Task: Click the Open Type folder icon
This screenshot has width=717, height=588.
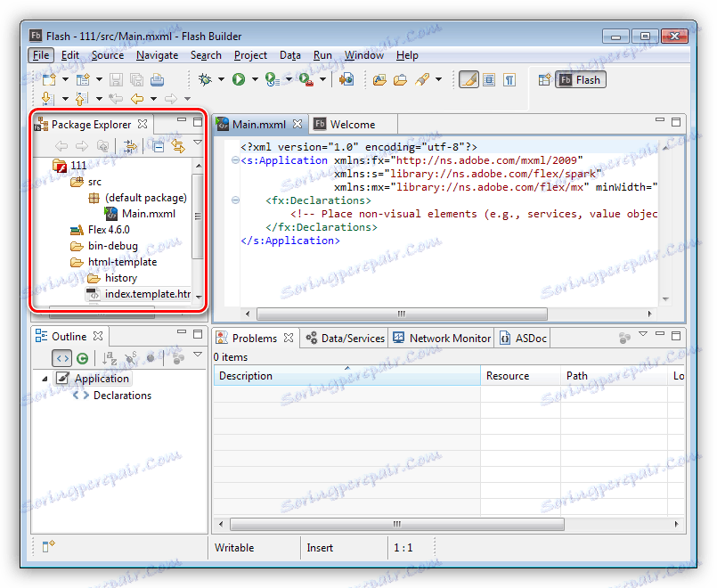Action: (379, 80)
